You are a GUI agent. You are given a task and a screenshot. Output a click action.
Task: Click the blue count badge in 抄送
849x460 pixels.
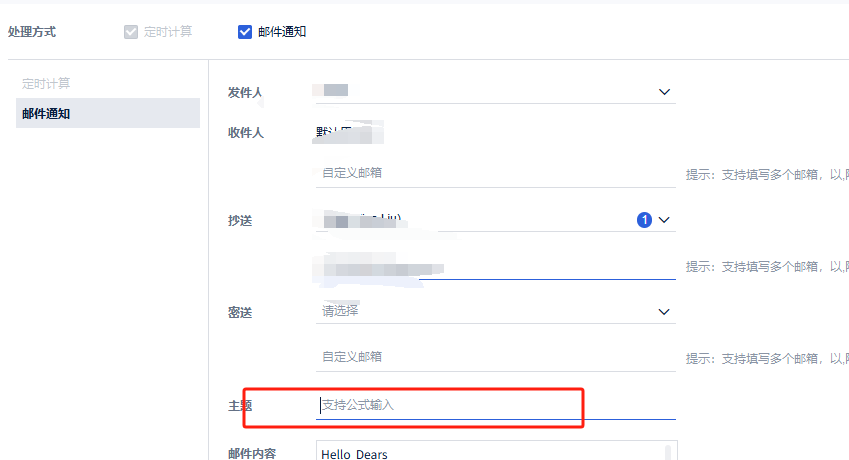(x=644, y=220)
